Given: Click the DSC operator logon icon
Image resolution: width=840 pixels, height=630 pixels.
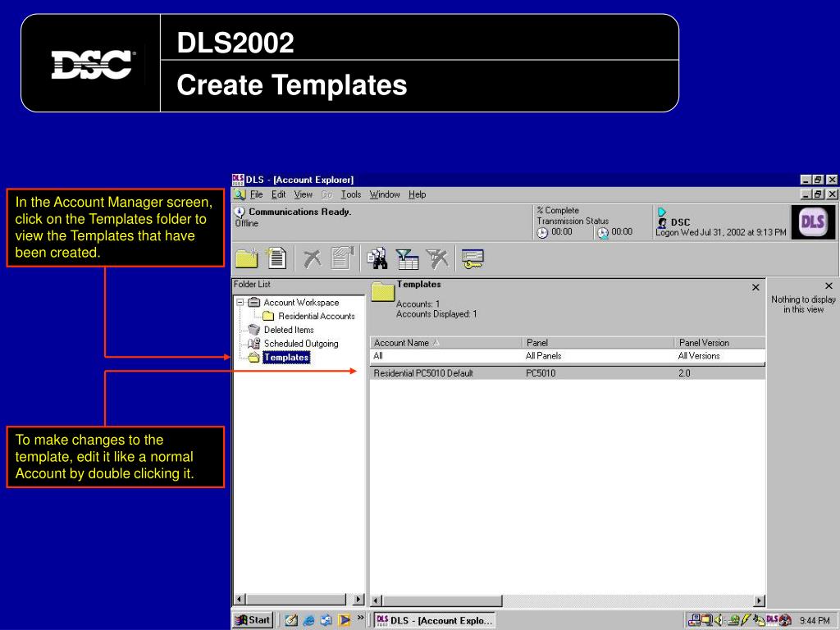Looking at the screenshot, I should (663, 222).
